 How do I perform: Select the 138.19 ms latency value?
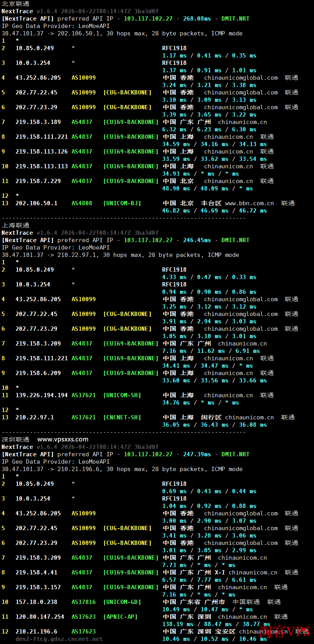[178, 624]
